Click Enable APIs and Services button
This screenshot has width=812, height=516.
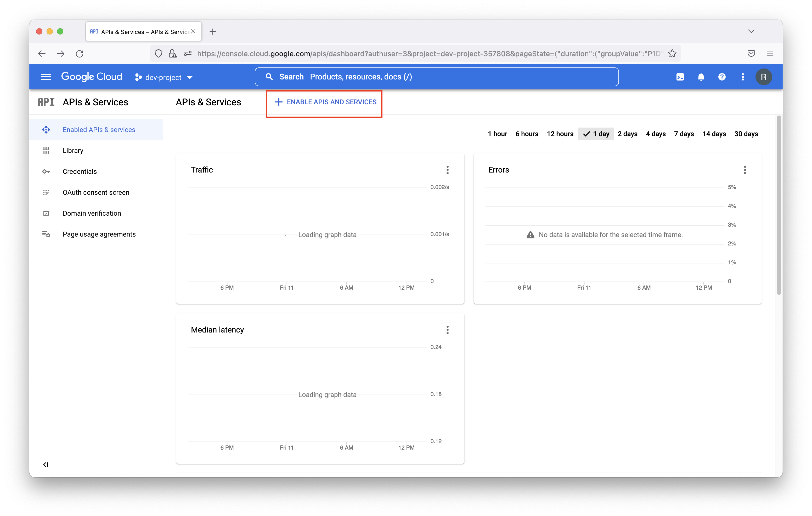325,102
